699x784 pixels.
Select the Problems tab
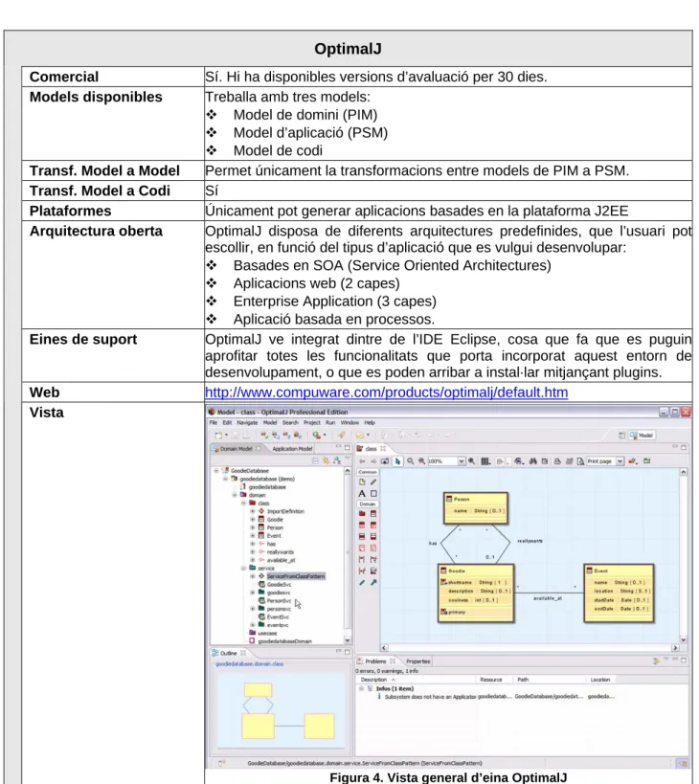pyautogui.click(x=375, y=661)
